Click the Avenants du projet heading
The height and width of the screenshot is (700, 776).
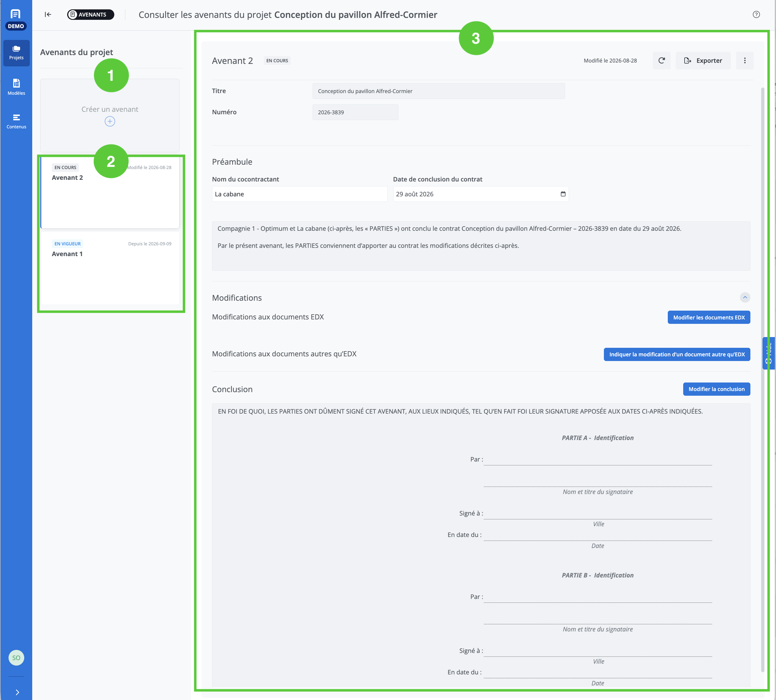pyautogui.click(x=77, y=52)
